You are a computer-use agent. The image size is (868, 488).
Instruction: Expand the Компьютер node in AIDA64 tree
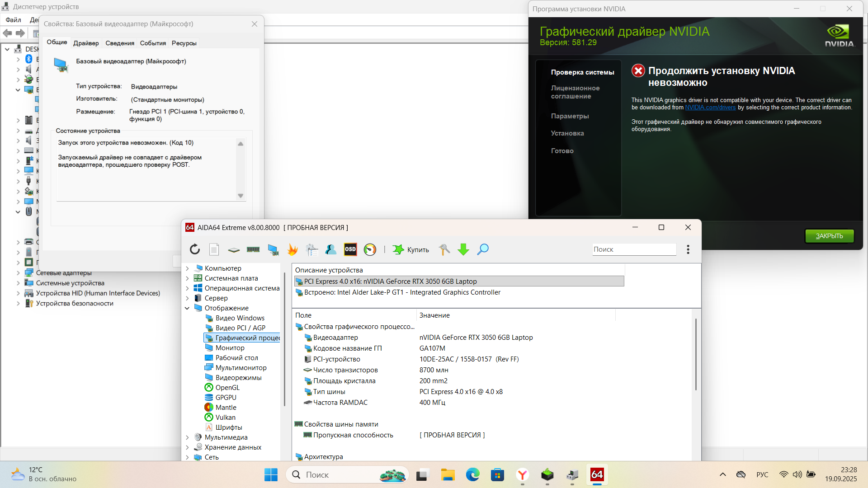[x=187, y=268]
